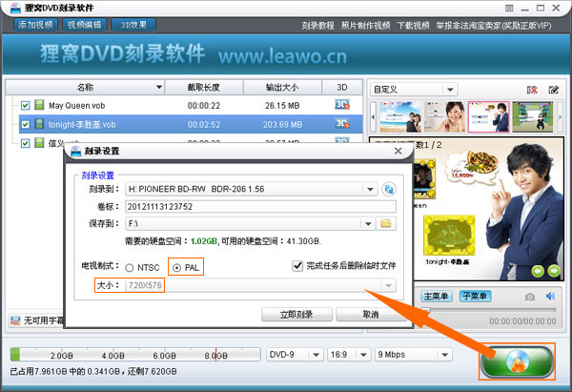Screen dimensions: 572x392
Task: Select 00:00:22 duration cell
Action: pyautogui.click(x=204, y=106)
